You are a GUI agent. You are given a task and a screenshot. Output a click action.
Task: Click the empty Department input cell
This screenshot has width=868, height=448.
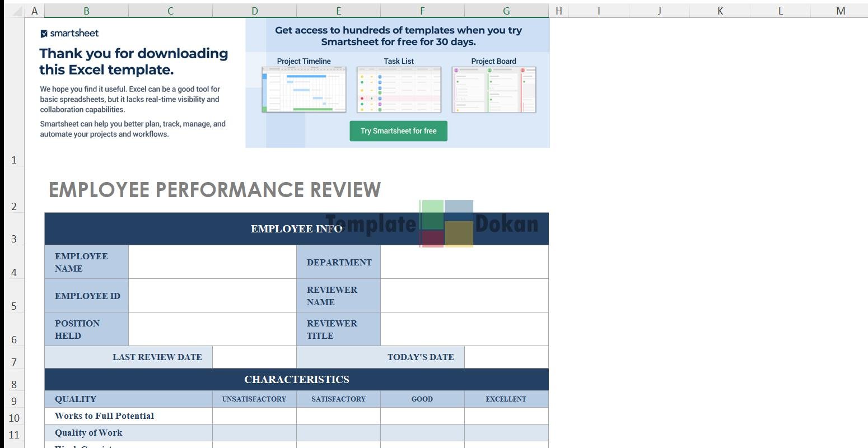tap(464, 262)
